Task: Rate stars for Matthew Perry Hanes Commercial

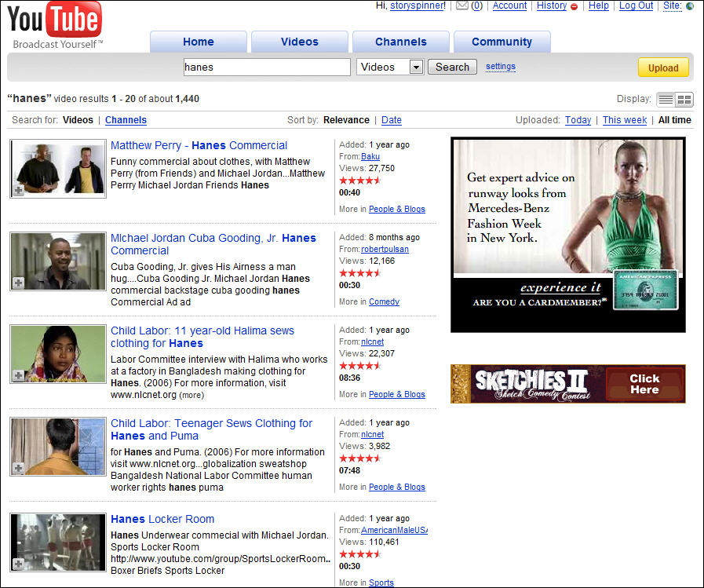Action: click(x=360, y=181)
